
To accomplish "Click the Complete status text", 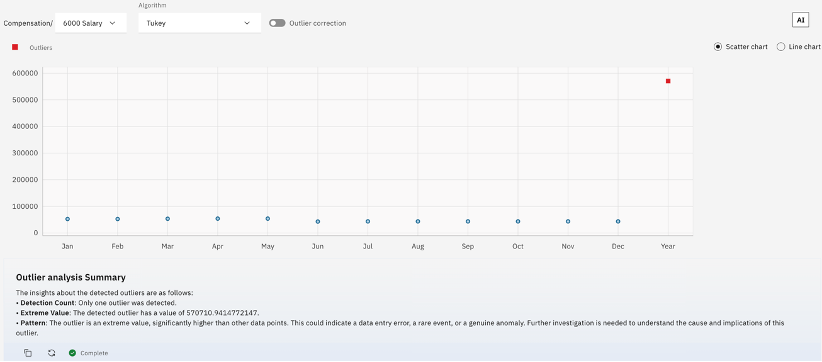I will click(x=94, y=354).
